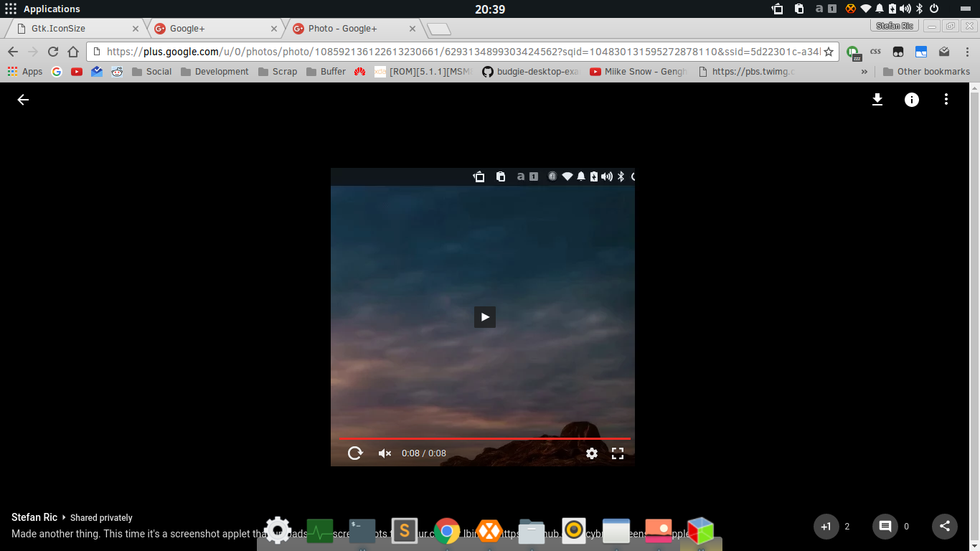Image resolution: width=980 pixels, height=551 pixels.
Task: Open the volume indicator in the panel
Action: (x=905, y=9)
